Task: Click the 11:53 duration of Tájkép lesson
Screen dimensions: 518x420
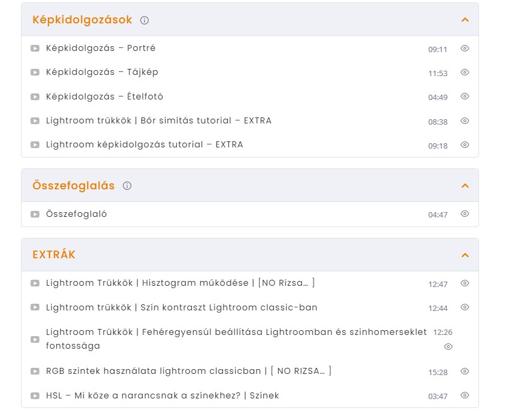Action: (438, 73)
